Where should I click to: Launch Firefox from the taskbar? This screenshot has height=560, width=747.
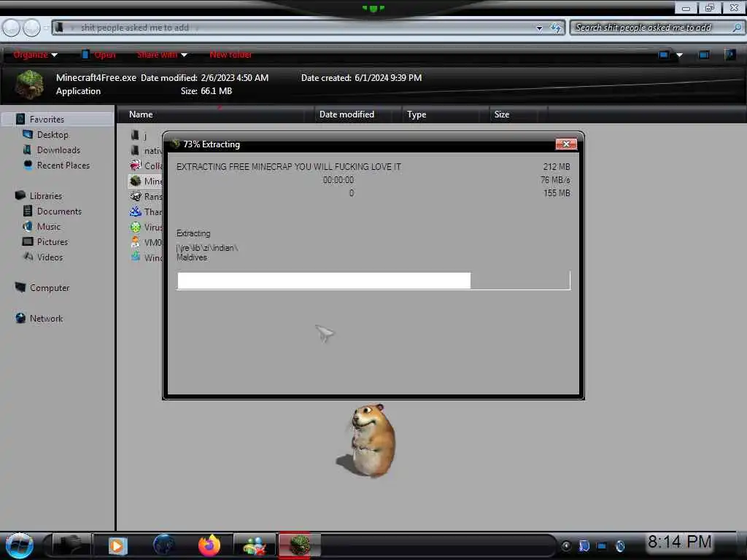tap(209, 545)
